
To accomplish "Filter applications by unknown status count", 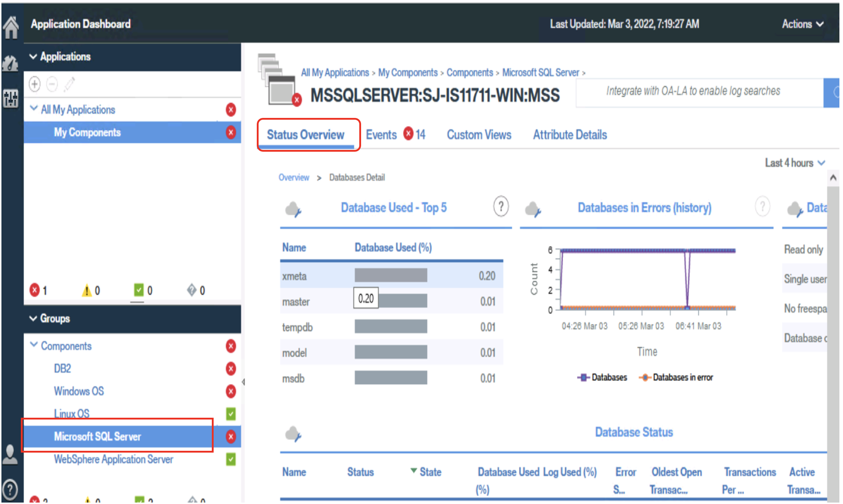I will (196, 290).
